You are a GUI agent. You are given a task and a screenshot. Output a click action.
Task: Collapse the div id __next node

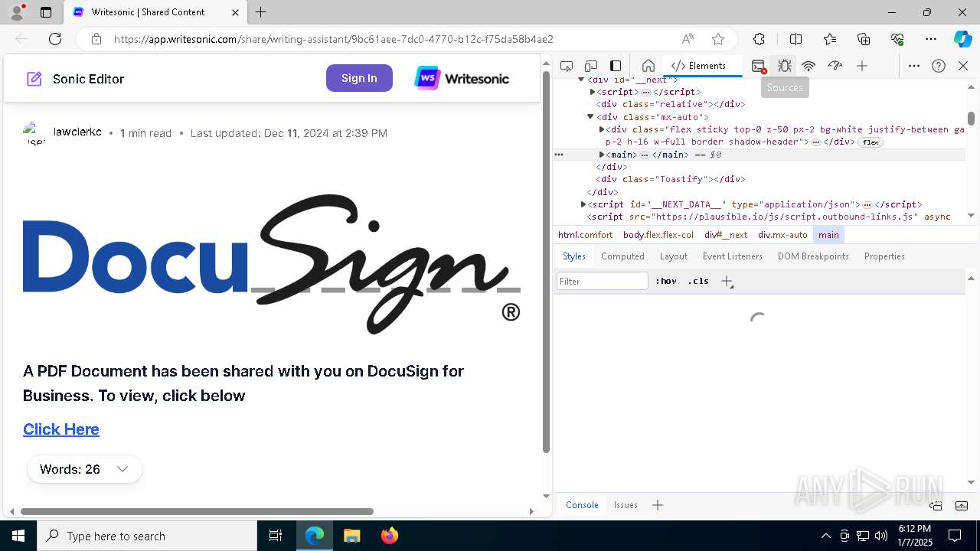(581, 80)
